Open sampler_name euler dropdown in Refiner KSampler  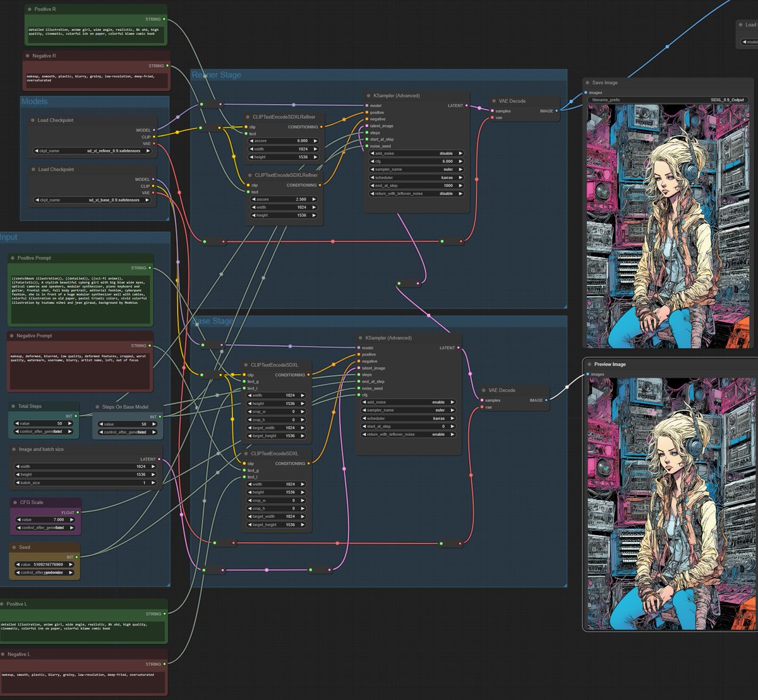click(418, 169)
